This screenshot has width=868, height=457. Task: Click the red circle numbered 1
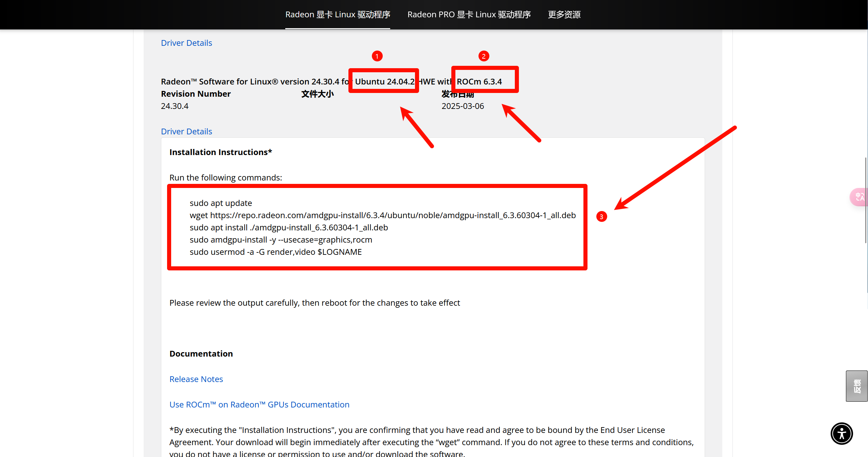click(x=377, y=56)
